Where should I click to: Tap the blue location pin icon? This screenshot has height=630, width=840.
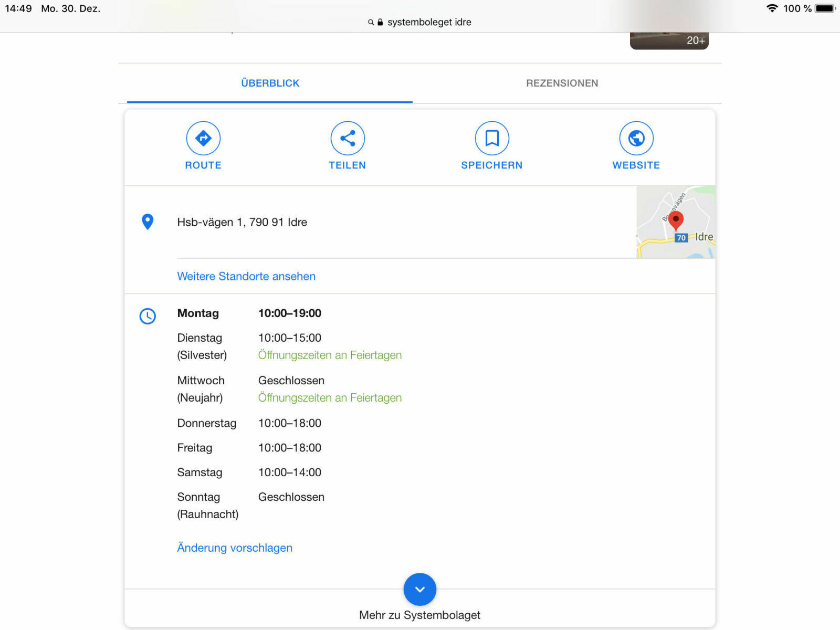148,222
